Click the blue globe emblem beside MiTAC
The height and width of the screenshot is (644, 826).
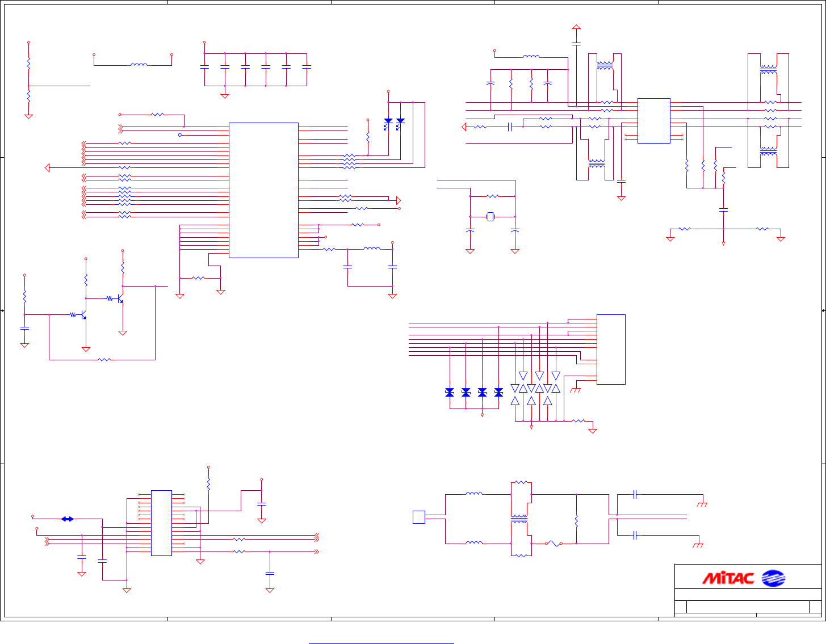(x=773, y=578)
